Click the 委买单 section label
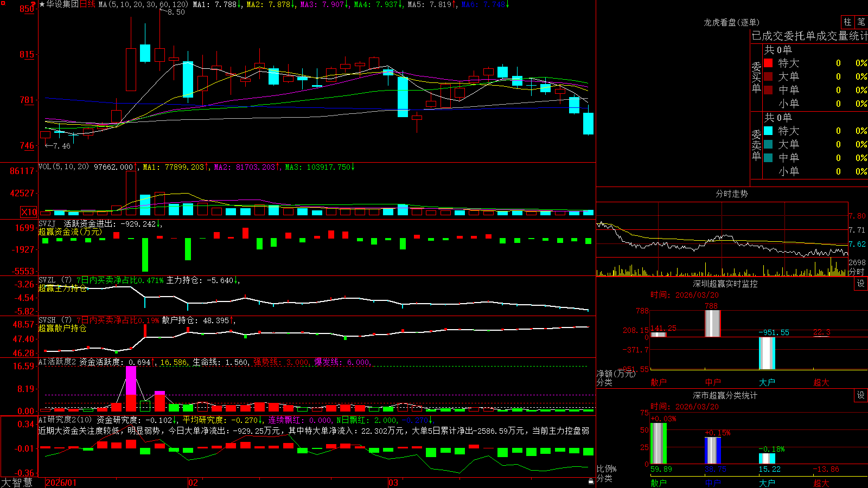The width and height of the screenshot is (868, 488). pos(756,77)
